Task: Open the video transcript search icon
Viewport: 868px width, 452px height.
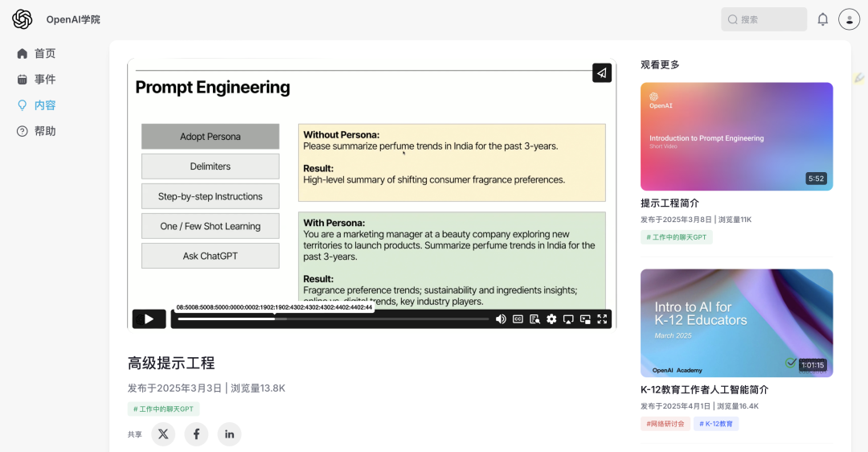Action: click(534, 319)
